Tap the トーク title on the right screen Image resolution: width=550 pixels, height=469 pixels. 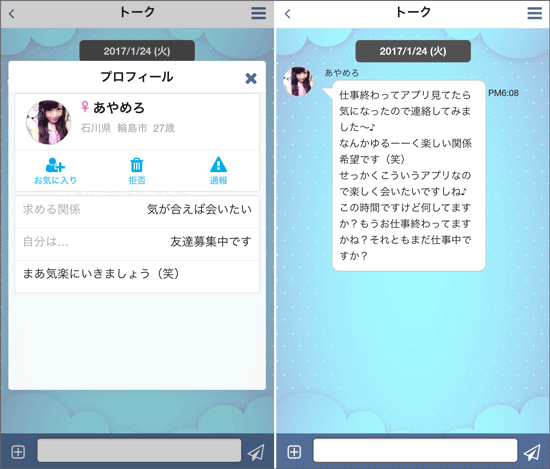tap(413, 12)
